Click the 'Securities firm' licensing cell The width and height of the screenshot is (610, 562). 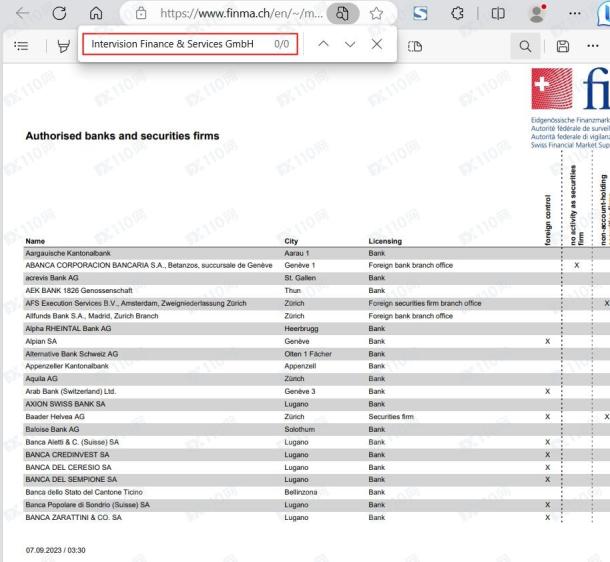coord(391,417)
